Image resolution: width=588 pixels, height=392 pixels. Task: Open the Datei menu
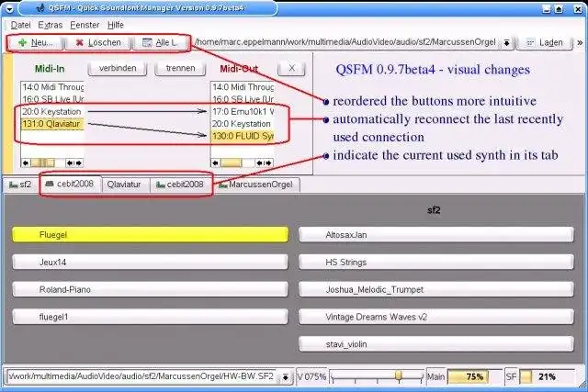[20, 25]
